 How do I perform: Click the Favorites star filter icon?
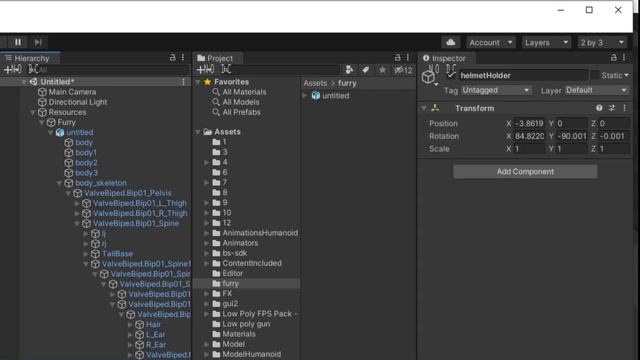click(382, 70)
